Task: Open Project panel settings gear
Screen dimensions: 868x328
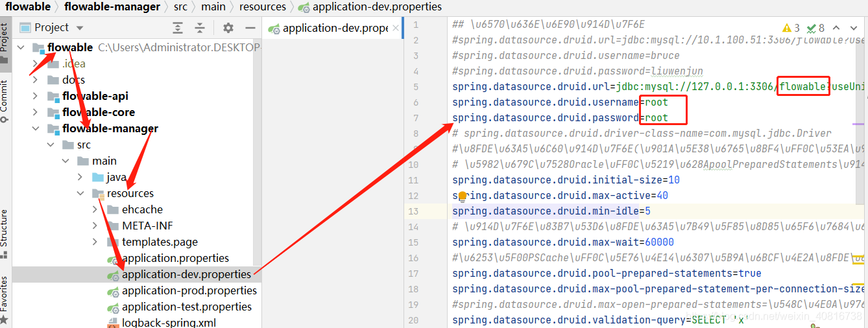Action: [228, 28]
